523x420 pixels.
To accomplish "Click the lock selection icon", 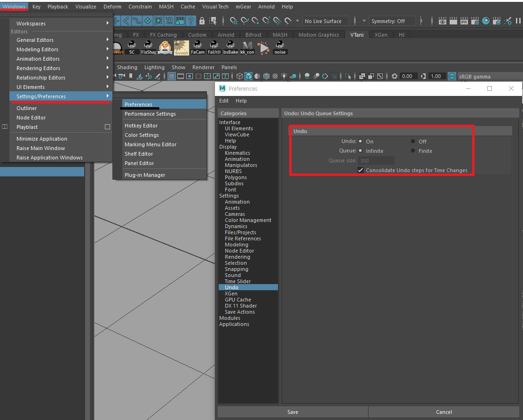I will [202, 21].
